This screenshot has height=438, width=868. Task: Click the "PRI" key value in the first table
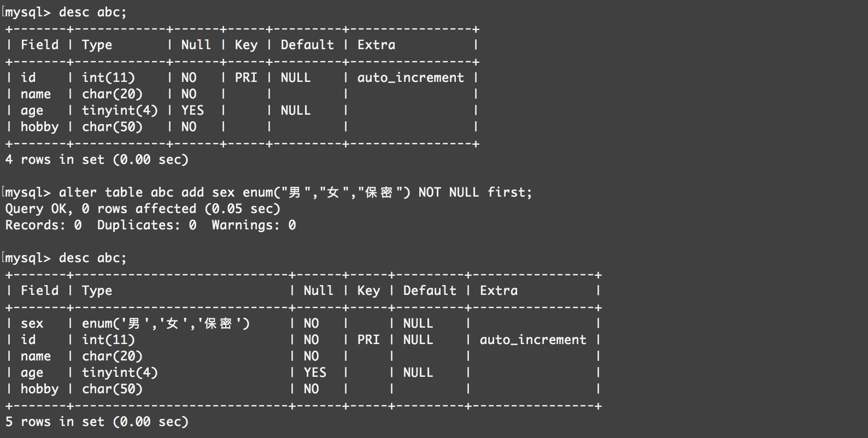246,78
